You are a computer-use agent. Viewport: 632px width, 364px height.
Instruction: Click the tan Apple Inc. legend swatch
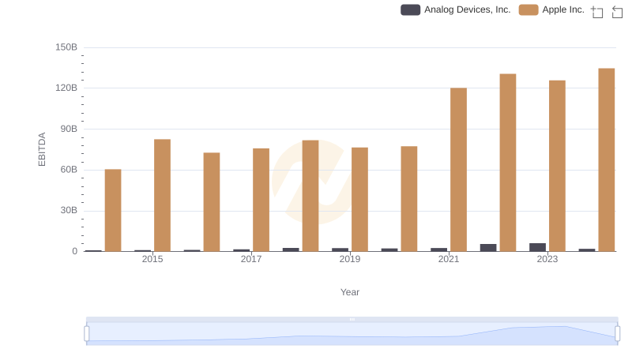pos(529,9)
